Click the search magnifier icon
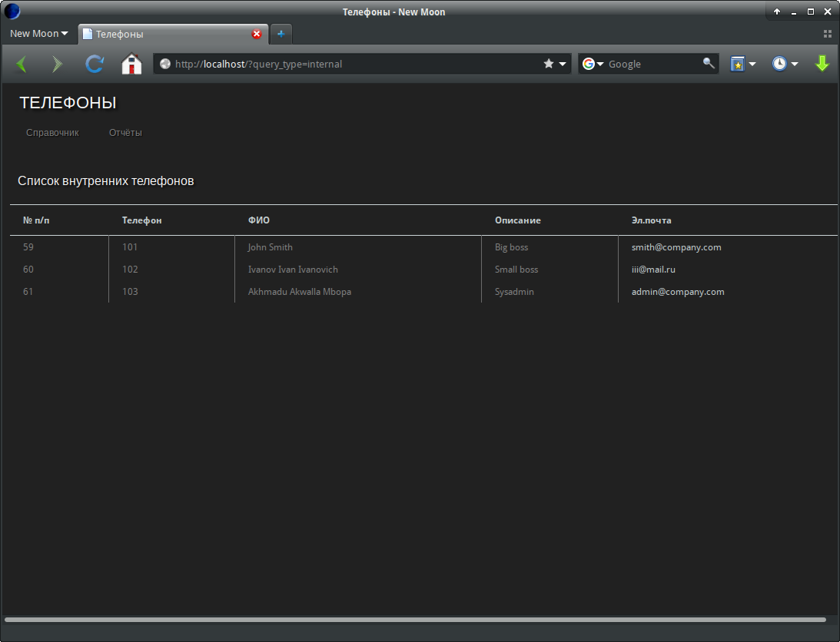Viewport: 840px width, 642px height. coord(709,63)
